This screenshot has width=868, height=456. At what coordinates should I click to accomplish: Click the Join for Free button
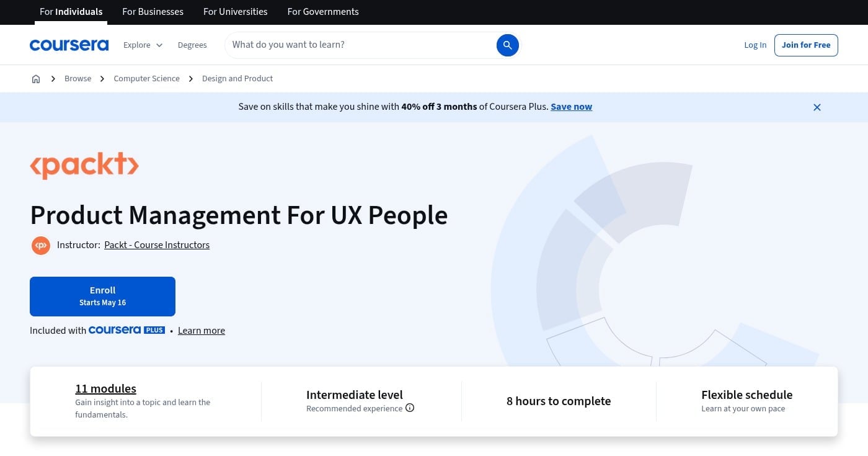click(x=806, y=45)
